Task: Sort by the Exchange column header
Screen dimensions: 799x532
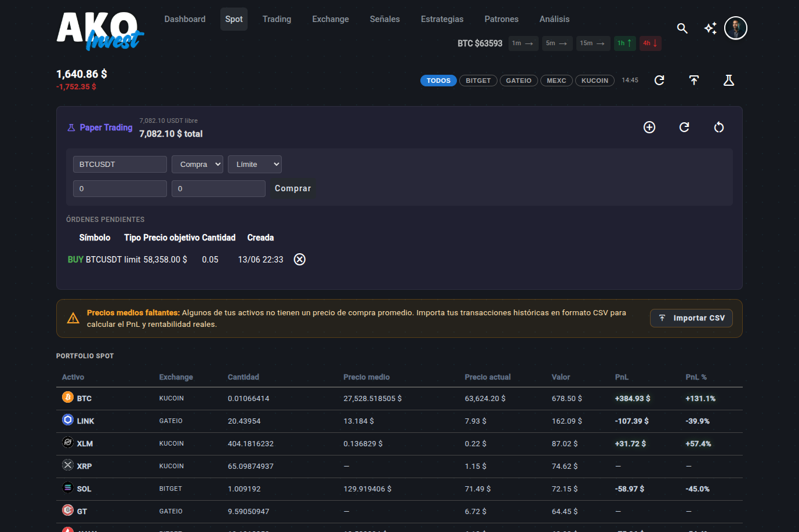Action: click(x=176, y=377)
